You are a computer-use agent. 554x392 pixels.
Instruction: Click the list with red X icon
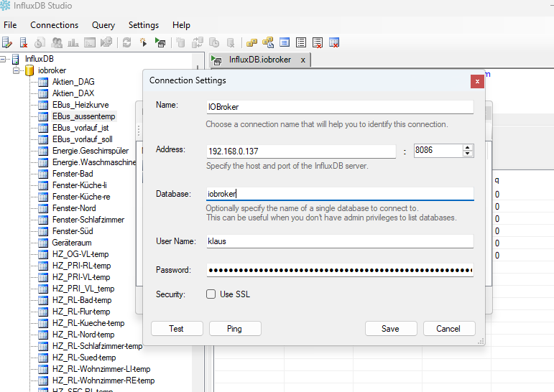click(318, 43)
